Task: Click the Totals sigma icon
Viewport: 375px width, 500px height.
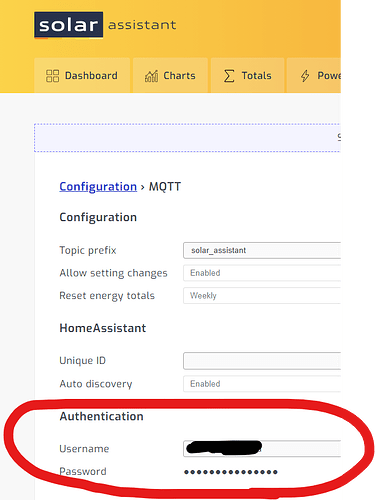Action: coord(229,76)
